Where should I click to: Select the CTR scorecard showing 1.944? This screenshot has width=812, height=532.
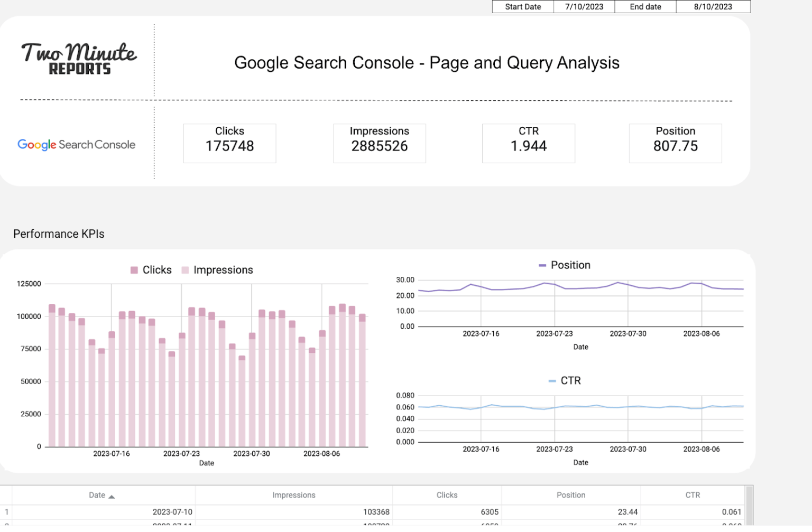tap(528, 143)
